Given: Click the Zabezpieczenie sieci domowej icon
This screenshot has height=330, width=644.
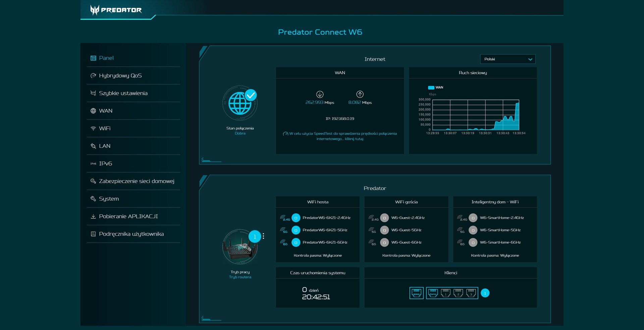Looking at the screenshot, I should click(93, 181).
